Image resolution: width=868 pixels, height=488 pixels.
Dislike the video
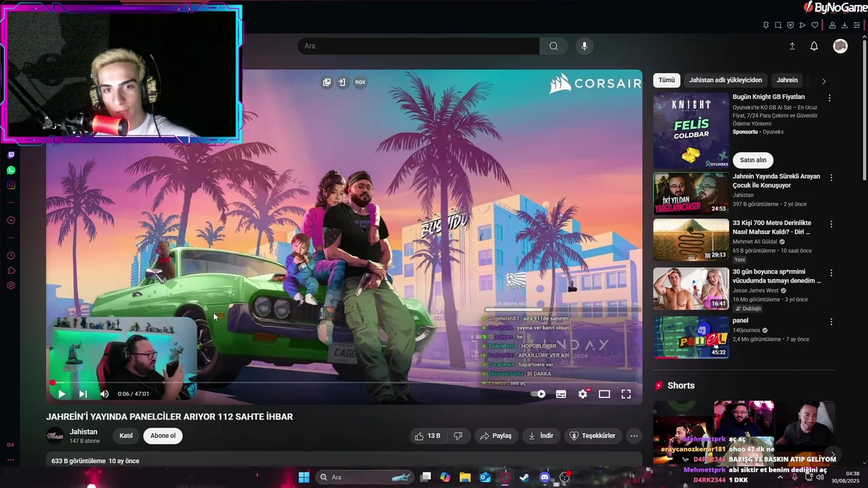click(x=458, y=436)
